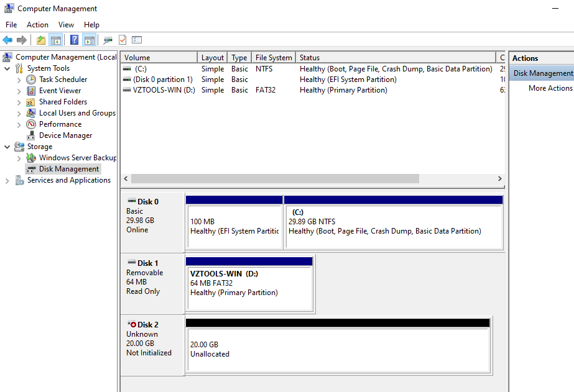
Task: Click the Back arrow toolbar icon
Action: point(7,40)
